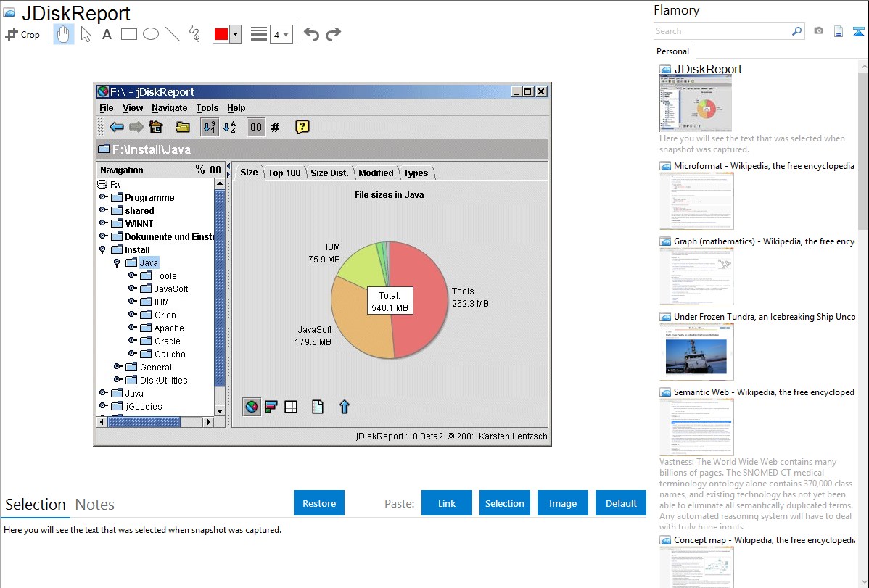Click the Flamory search field
The image size is (869, 588).
722,31
